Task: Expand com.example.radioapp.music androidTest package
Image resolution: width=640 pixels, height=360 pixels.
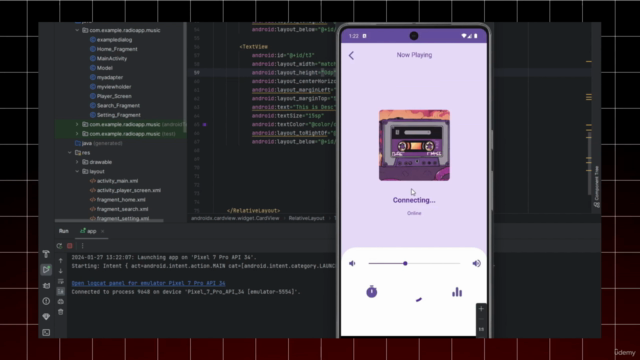Action: pyautogui.click(x=77, y=124)
